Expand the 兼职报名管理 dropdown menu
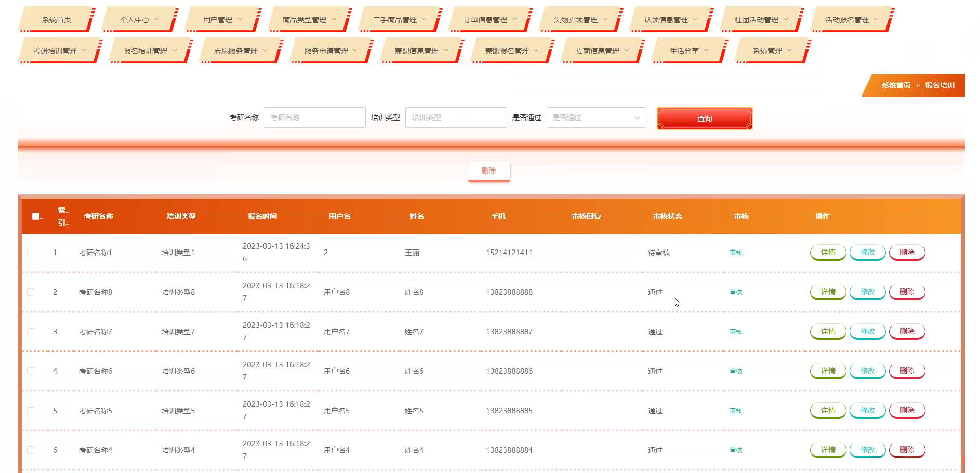Viewport: 980px width, 473px height. [512, 51]
